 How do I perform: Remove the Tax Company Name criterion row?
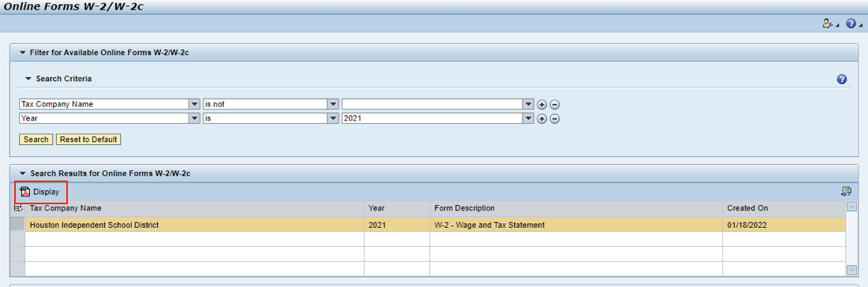[554, 104]
